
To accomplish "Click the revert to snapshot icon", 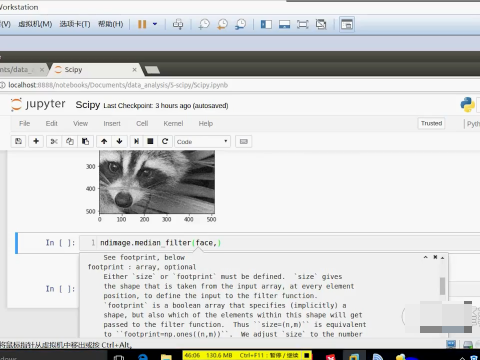I will coord(222,24).
